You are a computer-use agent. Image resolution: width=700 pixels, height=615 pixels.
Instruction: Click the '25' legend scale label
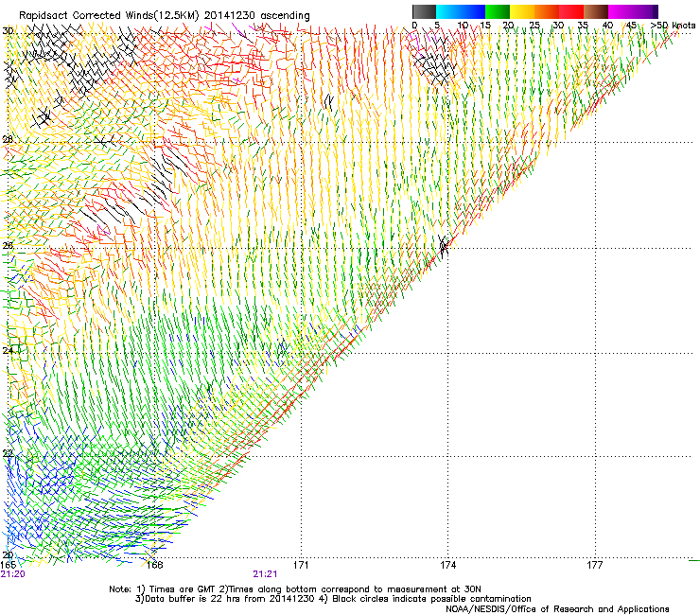pos(534,26)
